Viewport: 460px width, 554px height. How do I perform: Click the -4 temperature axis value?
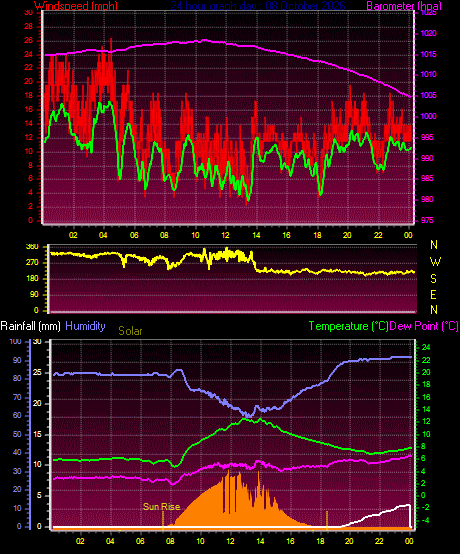click(x=425, y=520)
